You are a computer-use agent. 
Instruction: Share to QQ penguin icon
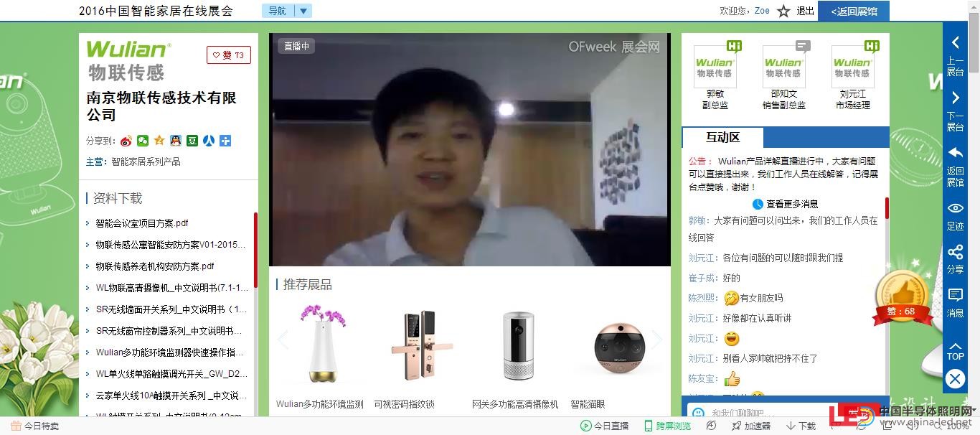(176, 141)
